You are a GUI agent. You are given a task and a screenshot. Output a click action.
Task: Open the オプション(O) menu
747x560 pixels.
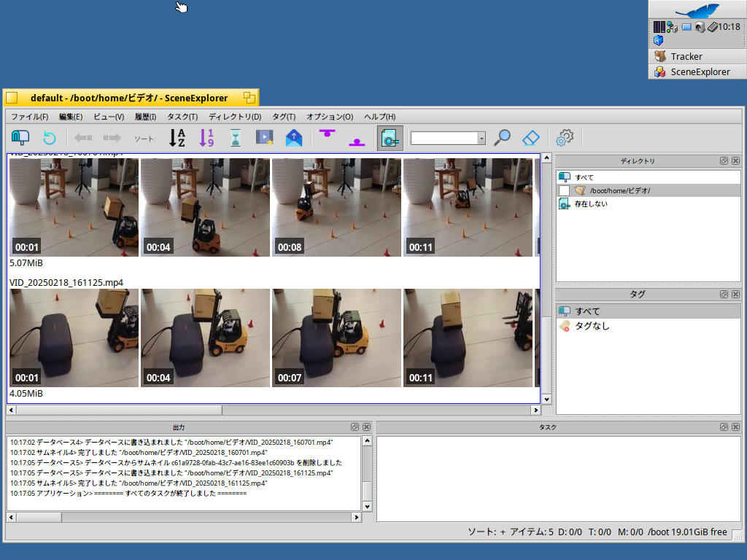point(330,117)
